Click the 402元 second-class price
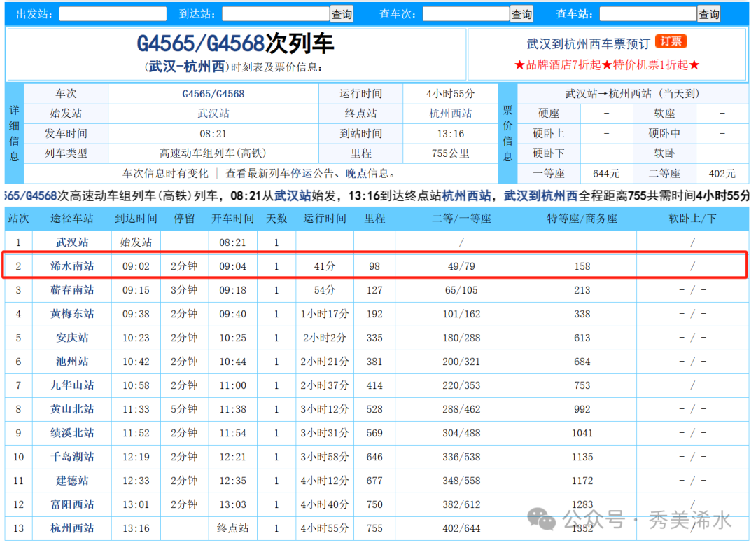Image resolution: width=756 pixels, height=550 pixels. (x=722, y=174)
